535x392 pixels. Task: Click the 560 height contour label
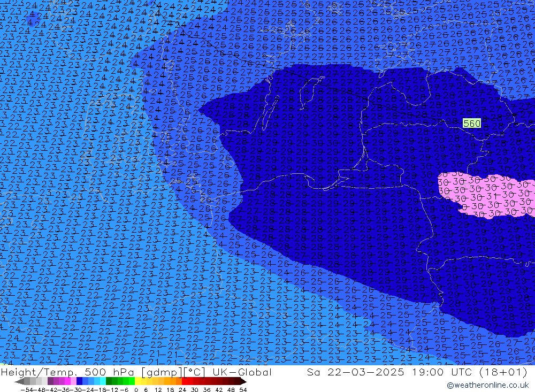click(472, 123)
